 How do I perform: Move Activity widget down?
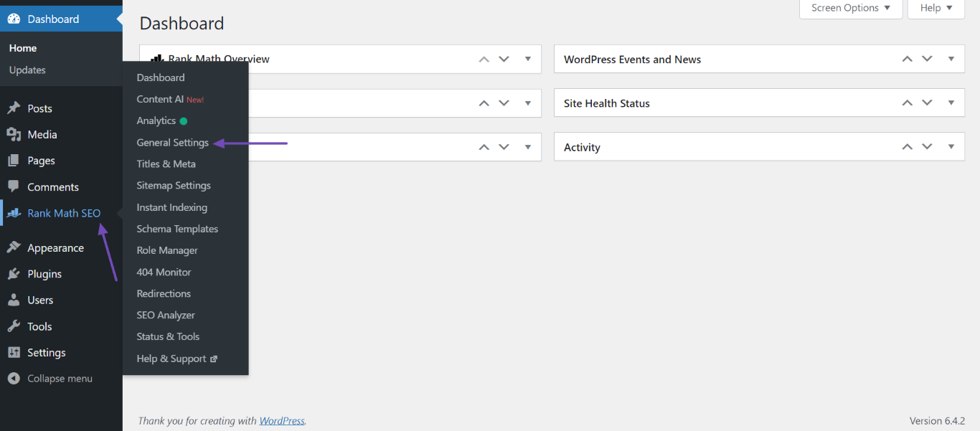pos(927,147)
